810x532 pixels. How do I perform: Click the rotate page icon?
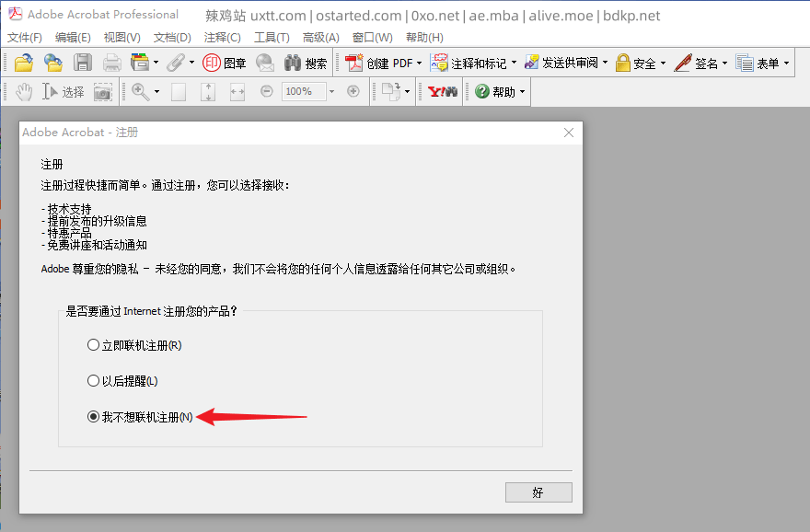391,92
